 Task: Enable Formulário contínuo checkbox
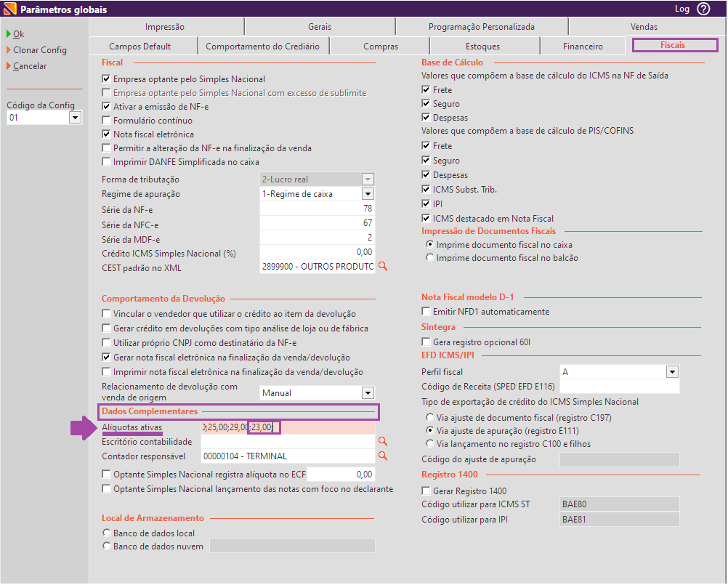[106, 120]
